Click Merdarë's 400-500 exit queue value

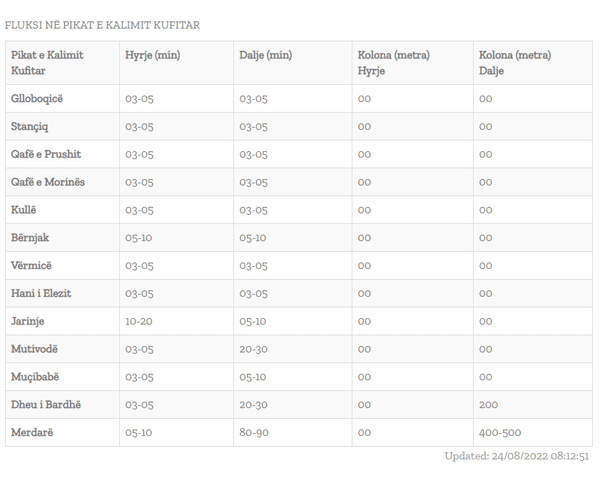[x=500, y=433]
